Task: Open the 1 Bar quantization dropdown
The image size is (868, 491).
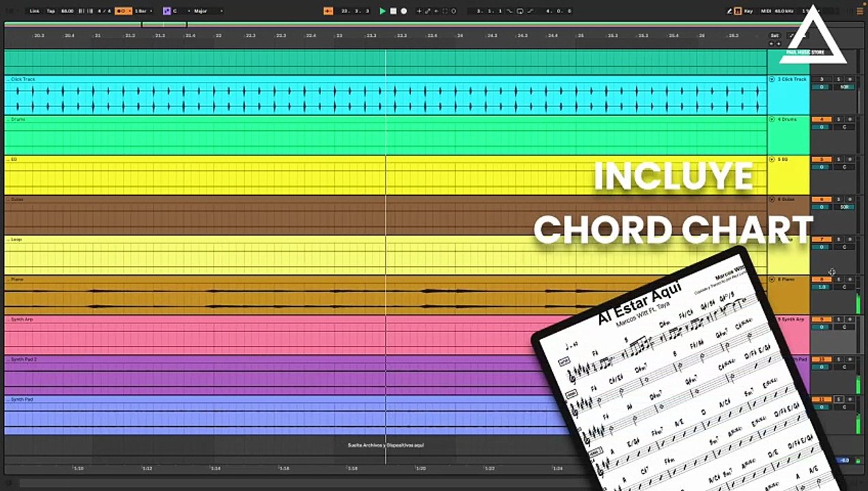Action: (143, 11)
